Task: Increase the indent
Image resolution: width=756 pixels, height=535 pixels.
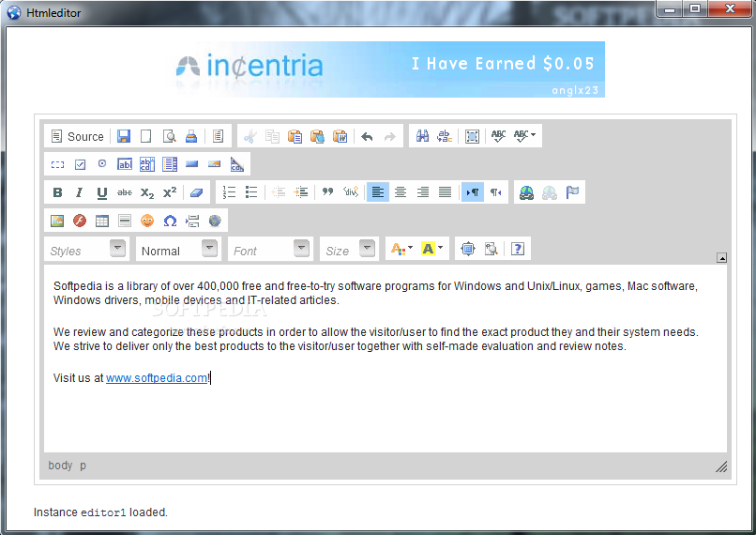Action: click(301, 192)
